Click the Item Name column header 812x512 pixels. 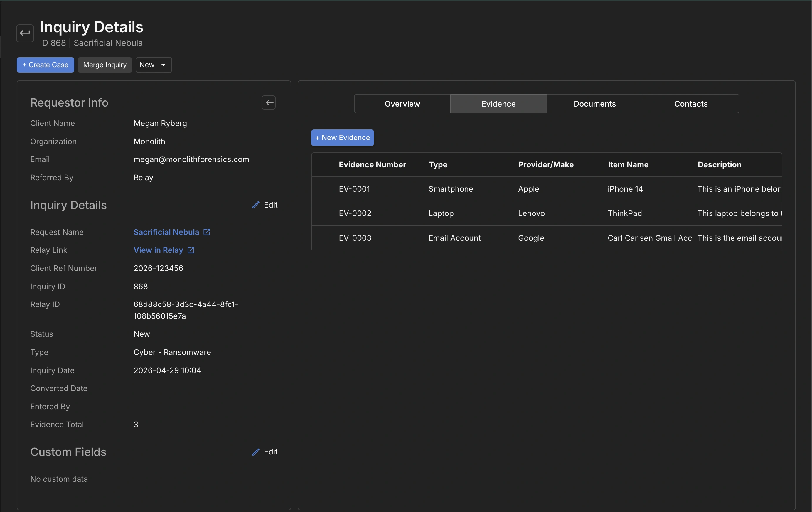click(x=628, y=165)
